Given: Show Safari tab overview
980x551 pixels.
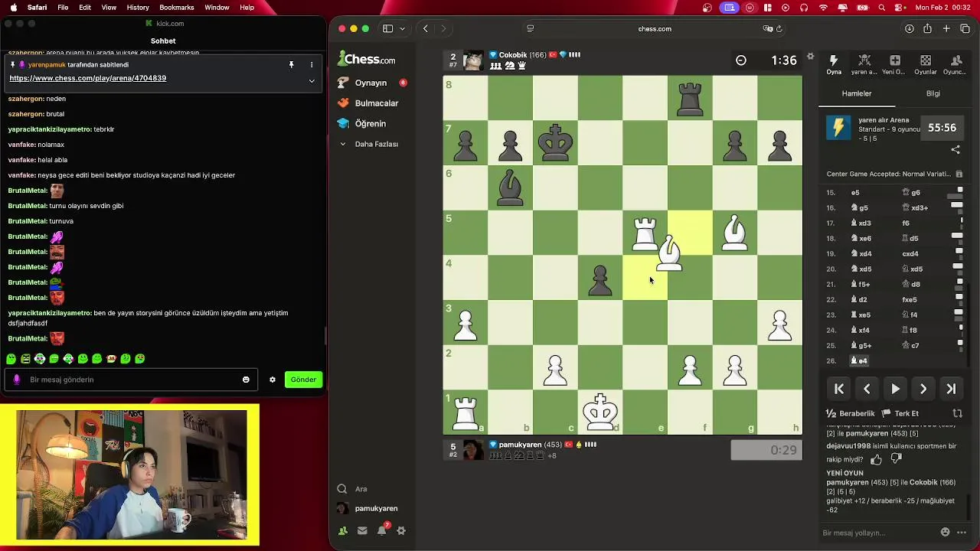Looking at the screenshot, I should pos(965,29).
